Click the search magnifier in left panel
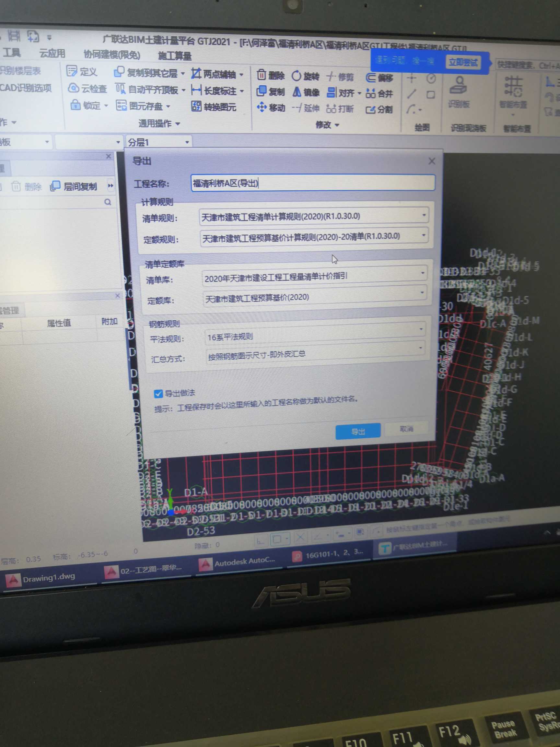Viewport: 560px width, 747px height. pos(108,202)
